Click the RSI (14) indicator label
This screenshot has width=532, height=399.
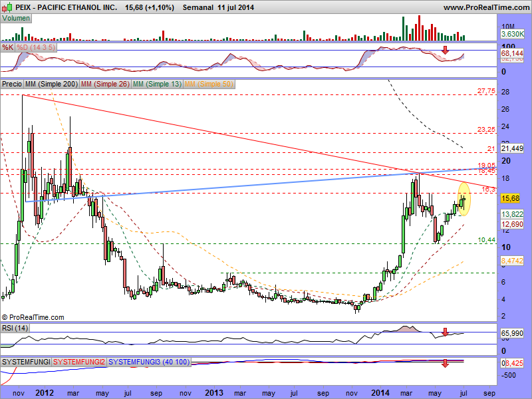[x=15, y=328]
